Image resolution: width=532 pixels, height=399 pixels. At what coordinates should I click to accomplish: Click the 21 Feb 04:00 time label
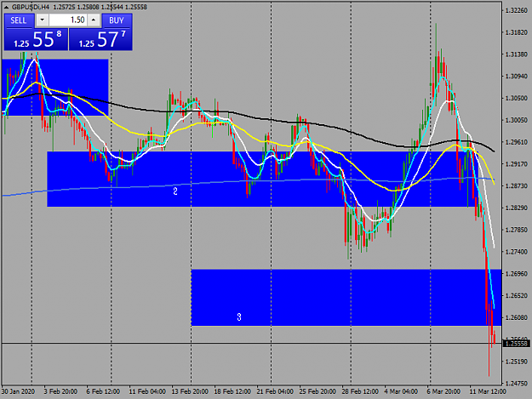pyautogui.click(x=275, y=391)
